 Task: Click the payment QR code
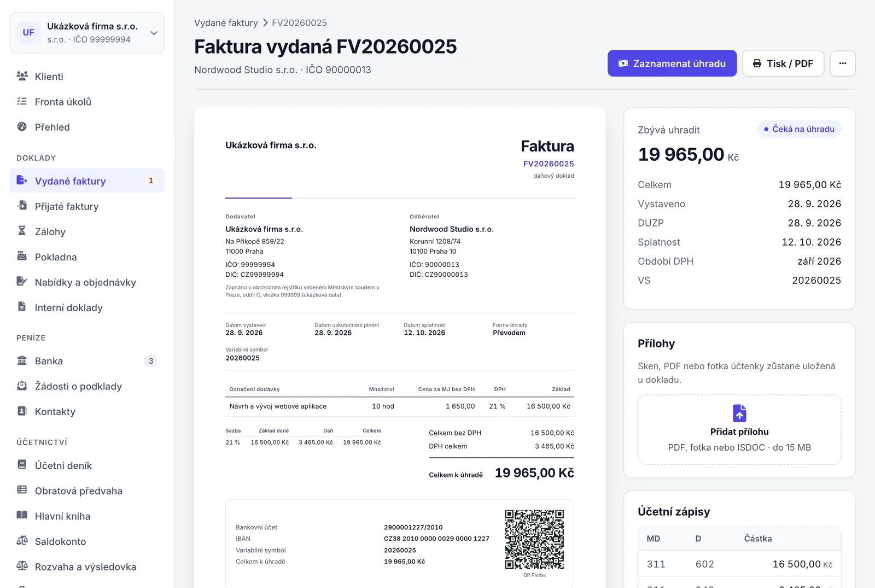[534, 539]
